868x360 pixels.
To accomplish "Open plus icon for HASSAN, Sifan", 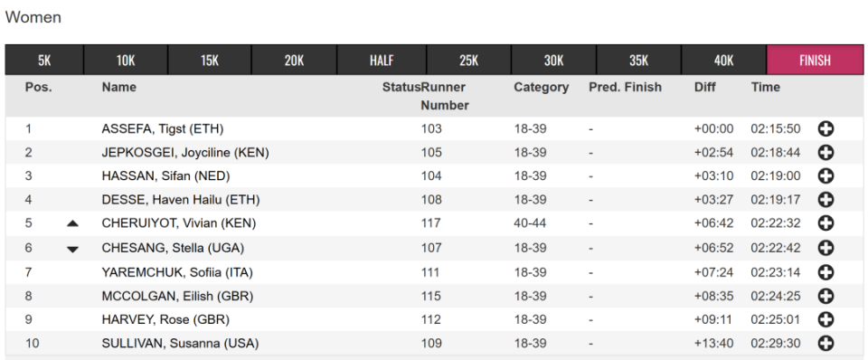I will coord(826,176).
